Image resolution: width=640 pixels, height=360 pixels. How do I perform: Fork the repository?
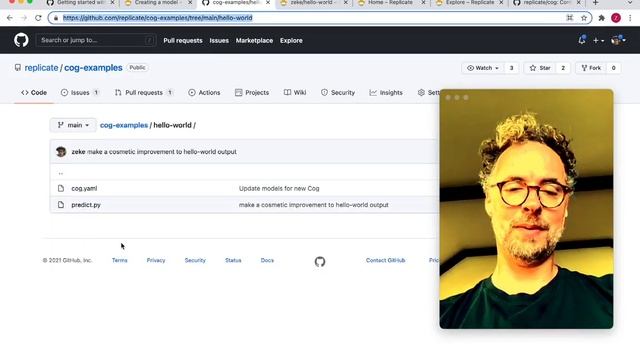tap(591, 68)
